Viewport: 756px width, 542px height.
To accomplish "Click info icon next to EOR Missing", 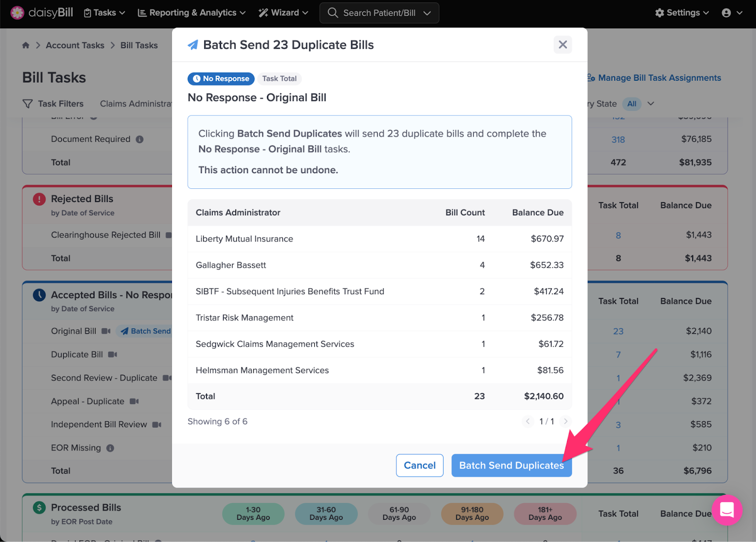I will click(x=110, y=448).
